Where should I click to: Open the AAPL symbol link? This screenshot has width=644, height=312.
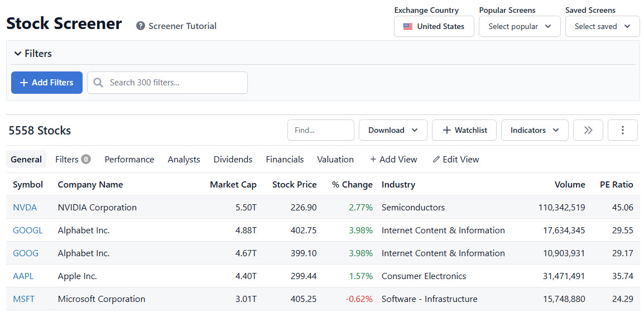click(23, 276)
